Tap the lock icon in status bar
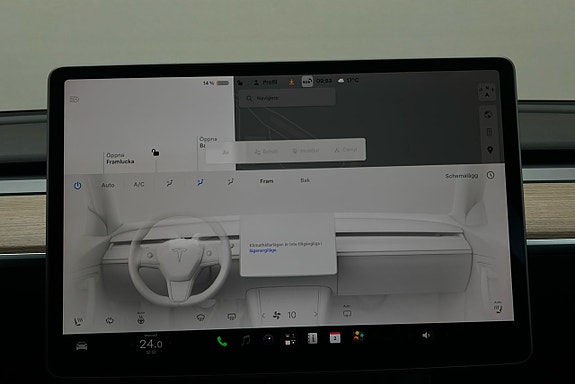The width and height of the screenshot is (575, 384). [x=240, y=83]
